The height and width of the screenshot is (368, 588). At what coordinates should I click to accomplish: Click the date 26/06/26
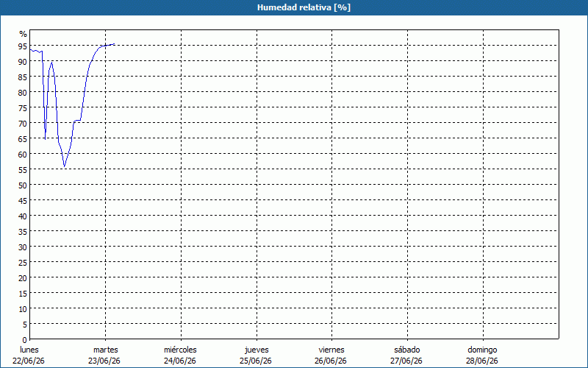[331, 361]
